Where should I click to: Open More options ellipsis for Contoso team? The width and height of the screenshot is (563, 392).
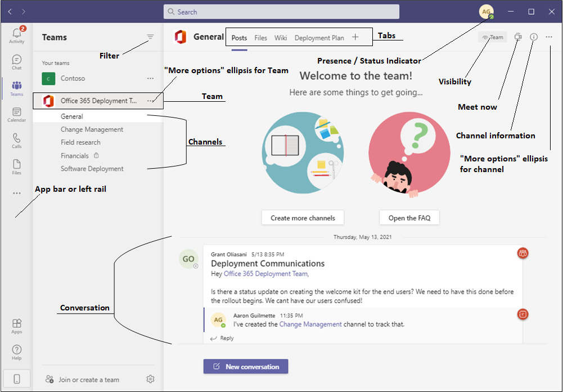[150, 79]
